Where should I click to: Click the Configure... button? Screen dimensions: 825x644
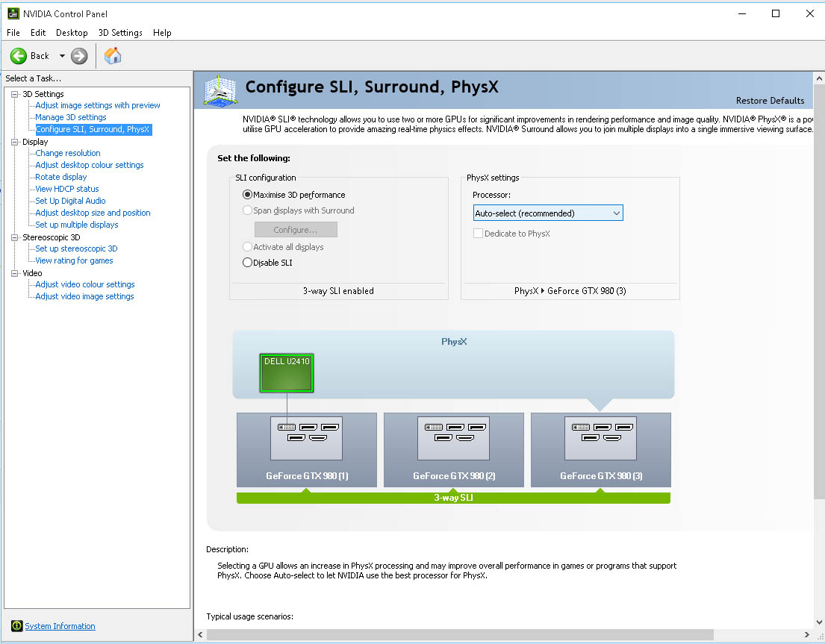tap(296, 230)
